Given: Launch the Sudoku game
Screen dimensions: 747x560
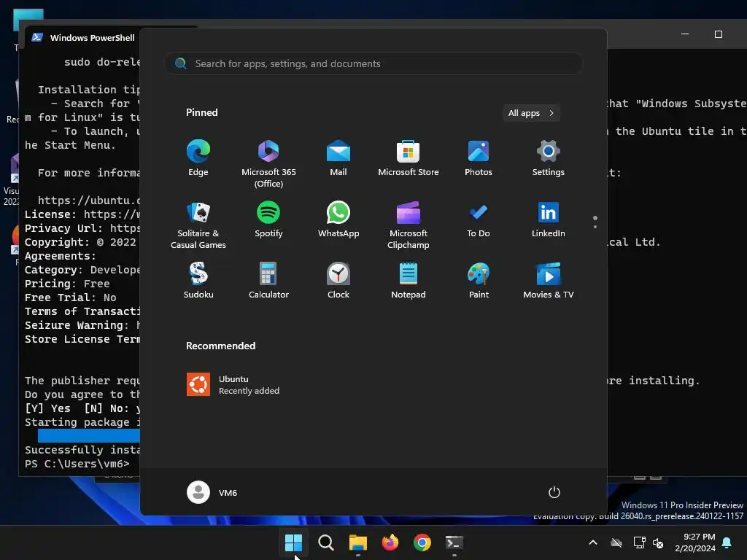Looking at the screenshot, I should pyautogui.click(x=198, y=281).
